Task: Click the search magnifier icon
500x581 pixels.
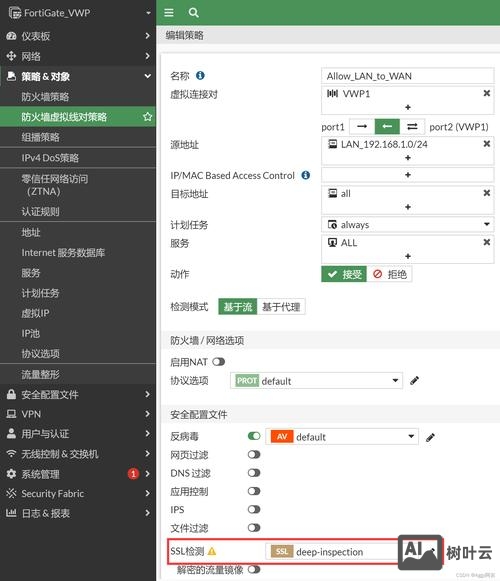Action: coord(193,13)
